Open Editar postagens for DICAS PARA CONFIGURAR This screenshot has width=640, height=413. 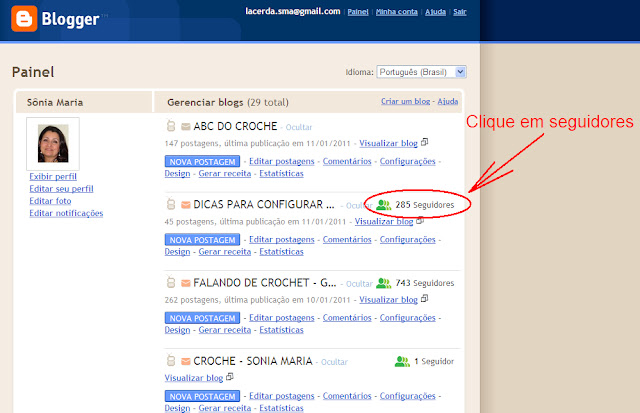tap(282, 240)
